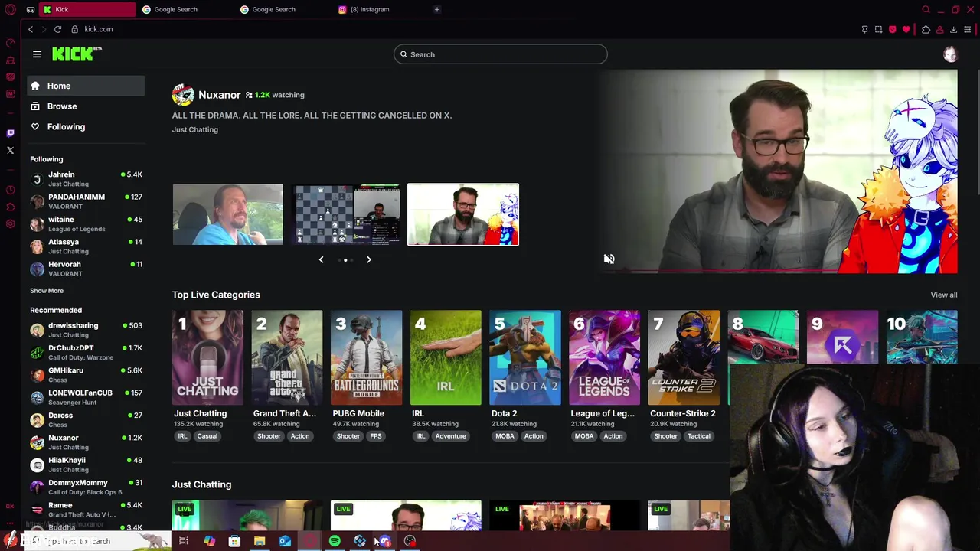Open PUBG Mobile category card
980x551 pixels.
click(x=366, y=357)
